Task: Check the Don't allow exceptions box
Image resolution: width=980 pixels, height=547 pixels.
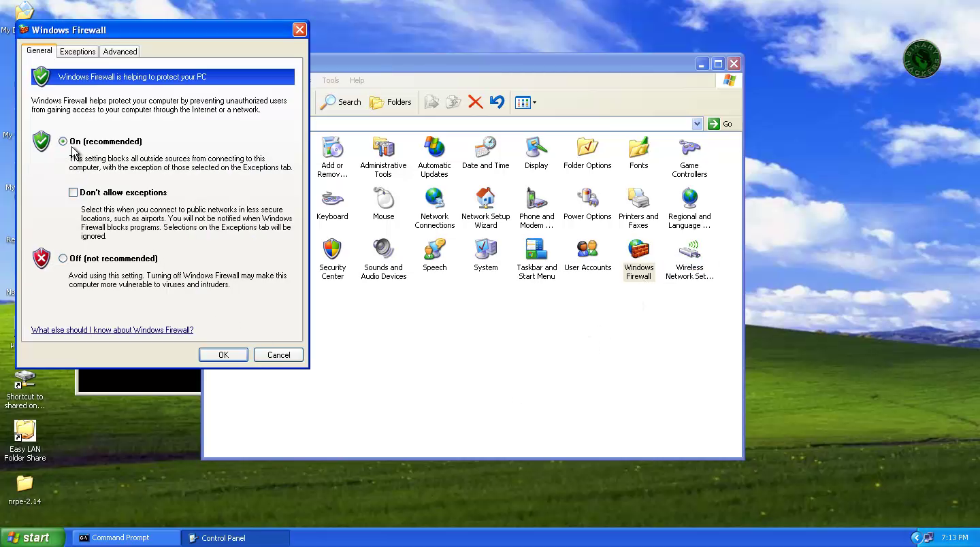Action: (73, 193)
